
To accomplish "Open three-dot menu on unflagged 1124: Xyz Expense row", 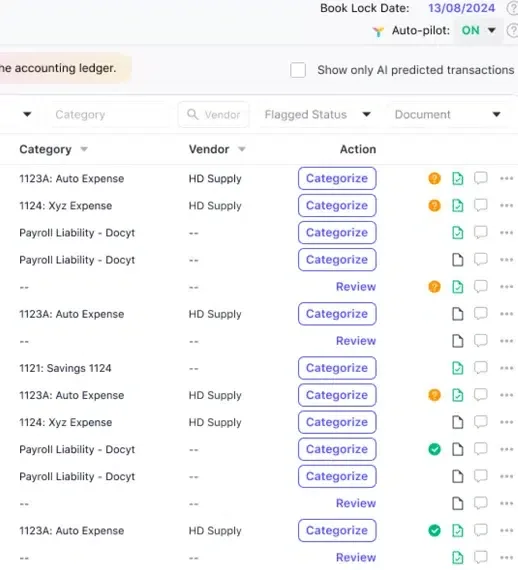I will (506, 422).
